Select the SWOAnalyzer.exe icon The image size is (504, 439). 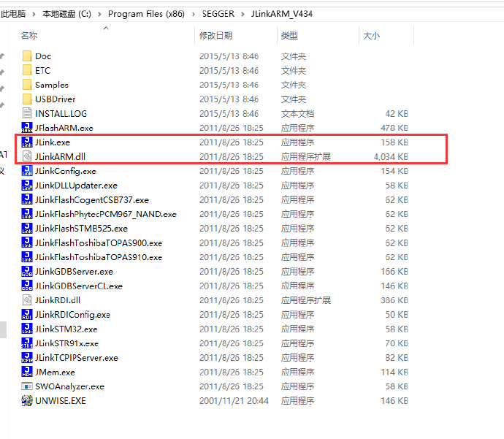pyautogui.click(x=27, y=386)
